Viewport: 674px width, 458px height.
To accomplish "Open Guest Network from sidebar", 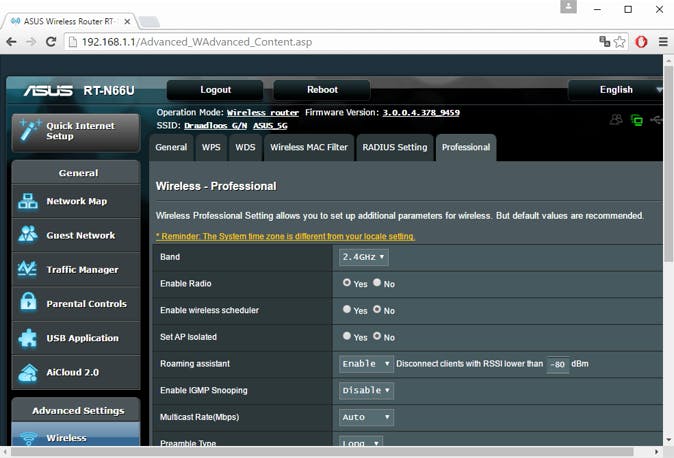I will (x=76, y=235).
